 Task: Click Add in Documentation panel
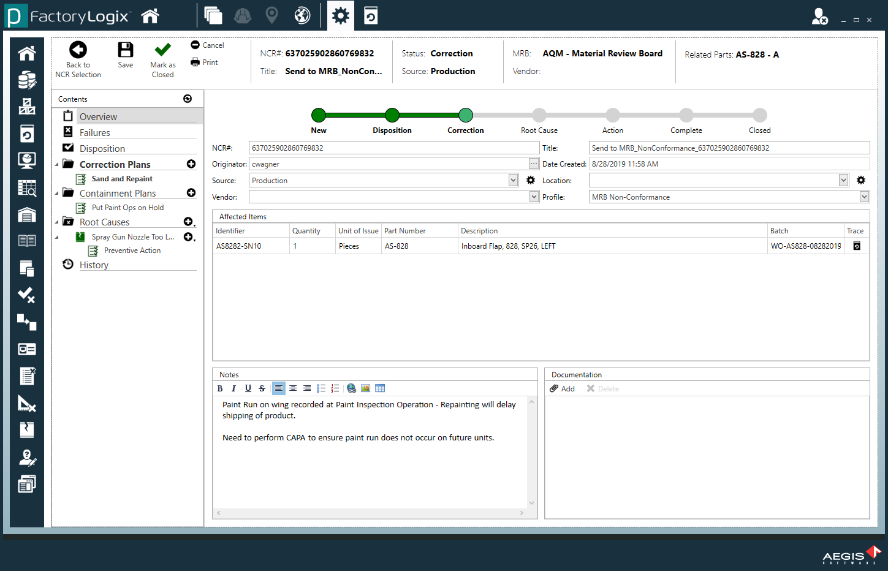[x=562, y=389]
